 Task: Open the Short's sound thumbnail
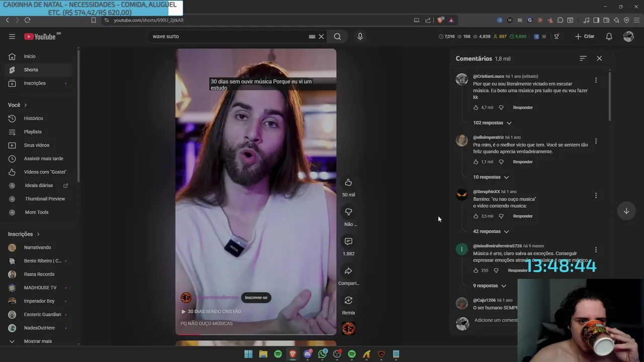pyautogui.click(x=348, y=329)
